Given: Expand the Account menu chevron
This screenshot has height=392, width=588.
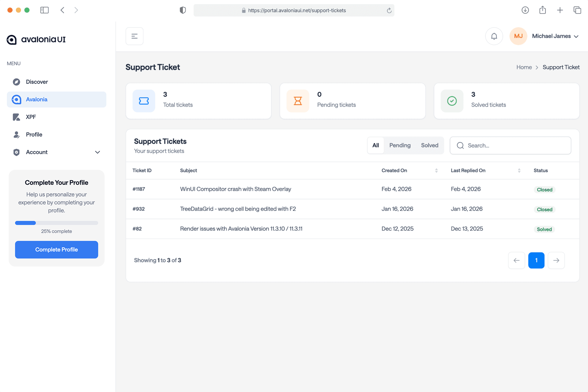Looking at the screenshot, I should (97, 152).
